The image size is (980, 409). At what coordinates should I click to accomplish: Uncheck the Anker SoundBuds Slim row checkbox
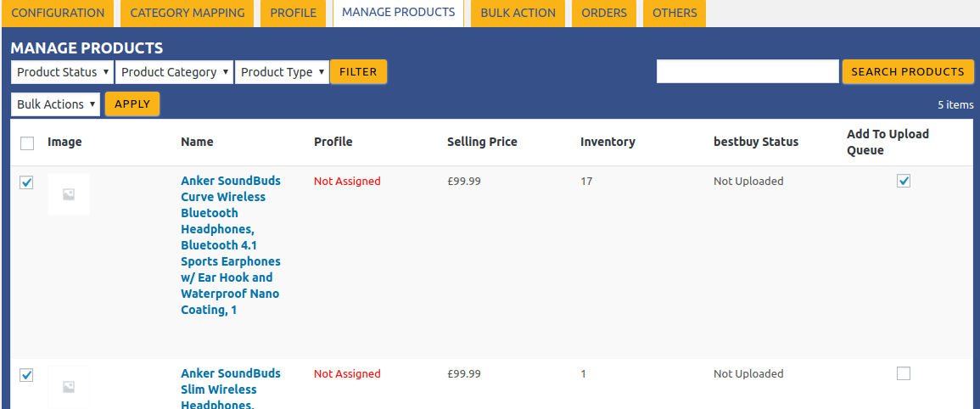[26, 375]
